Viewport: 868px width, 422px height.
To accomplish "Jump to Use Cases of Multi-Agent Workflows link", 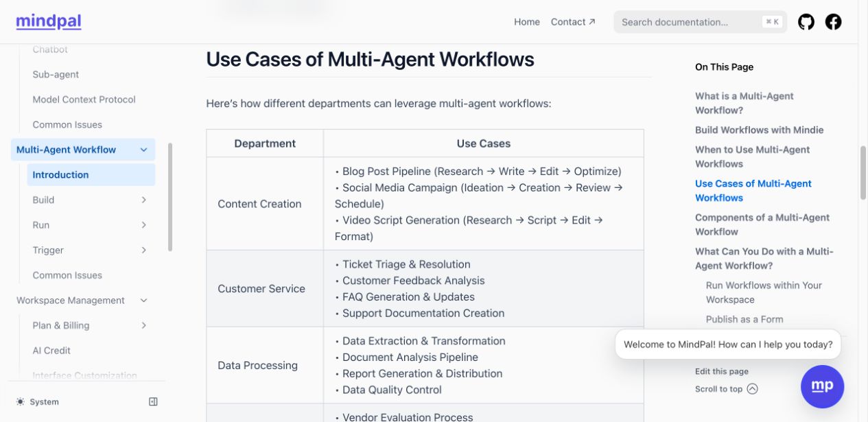I will tap(753, 191).
